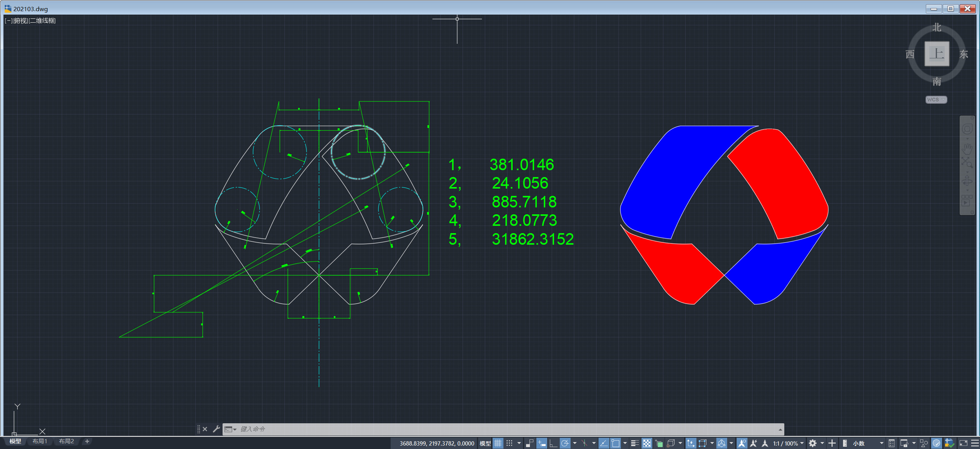Click drawing standards check icon
This screenshot has height=449, width=980.
pos(949,443)
